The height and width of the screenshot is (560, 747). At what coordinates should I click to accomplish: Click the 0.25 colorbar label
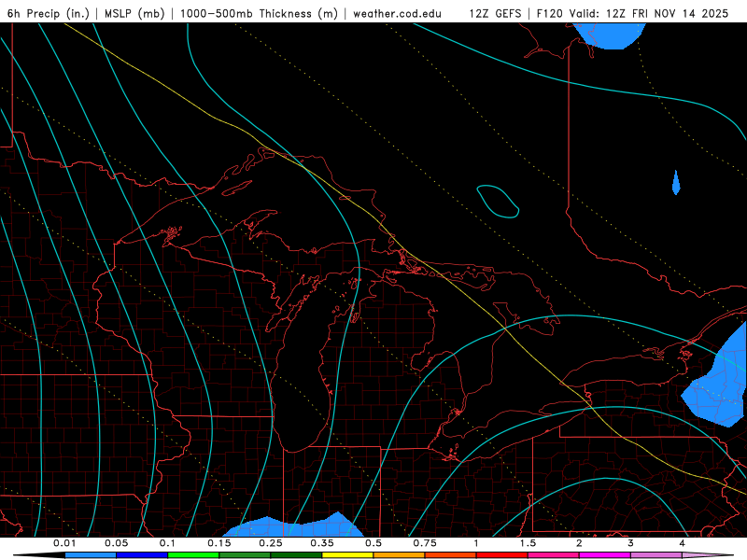coord(271,543)
